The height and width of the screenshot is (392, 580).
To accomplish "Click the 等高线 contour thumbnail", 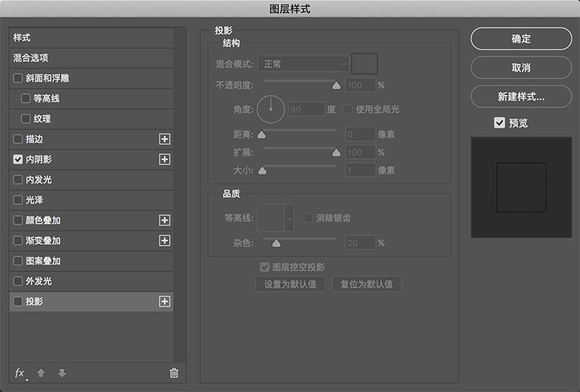I will [271, 218].
